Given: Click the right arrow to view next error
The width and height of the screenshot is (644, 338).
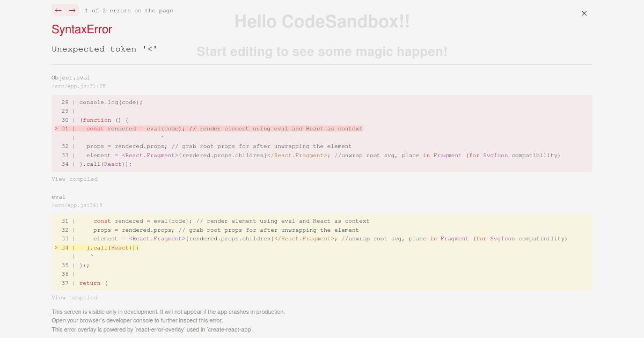Looking at the screenshot, I should [71, 10].
